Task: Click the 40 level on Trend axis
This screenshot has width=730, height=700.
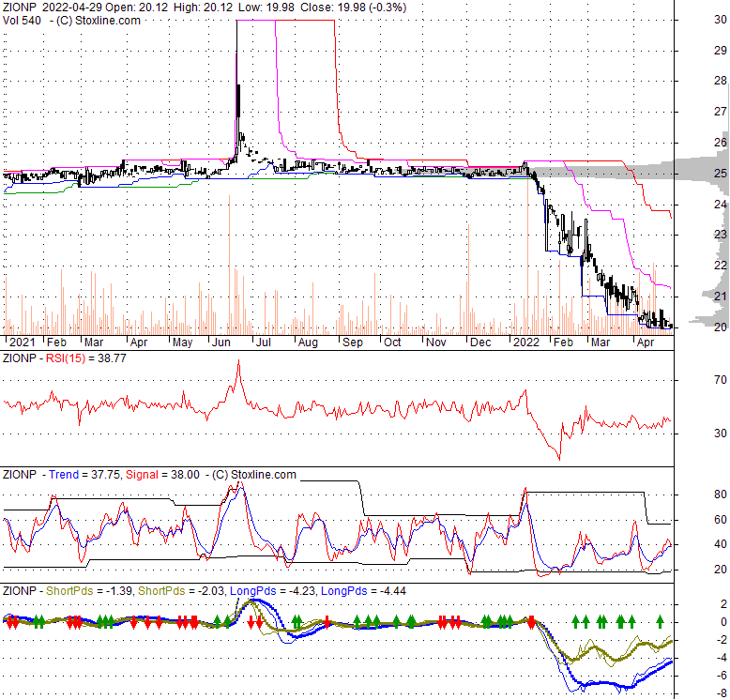Action: (x=721, y=544)
